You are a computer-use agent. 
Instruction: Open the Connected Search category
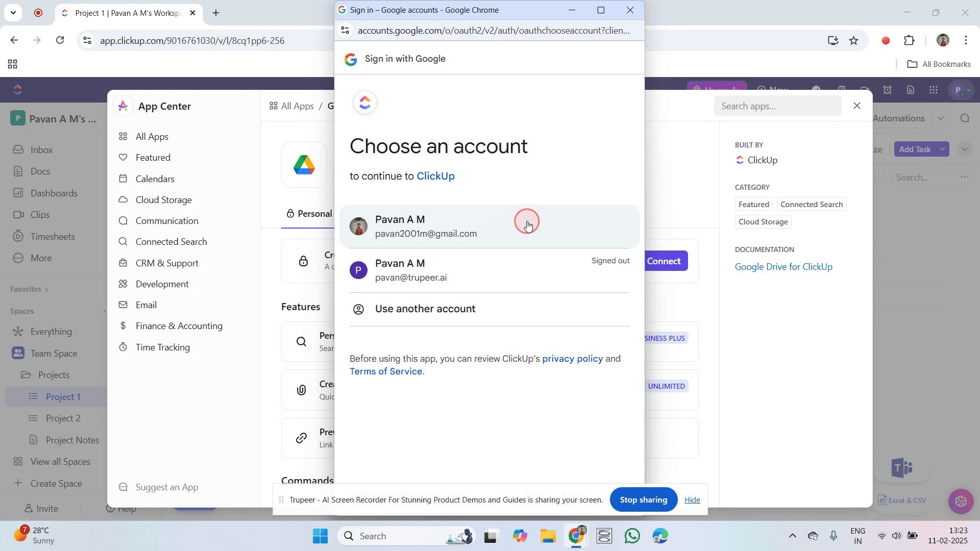point(171,242)
